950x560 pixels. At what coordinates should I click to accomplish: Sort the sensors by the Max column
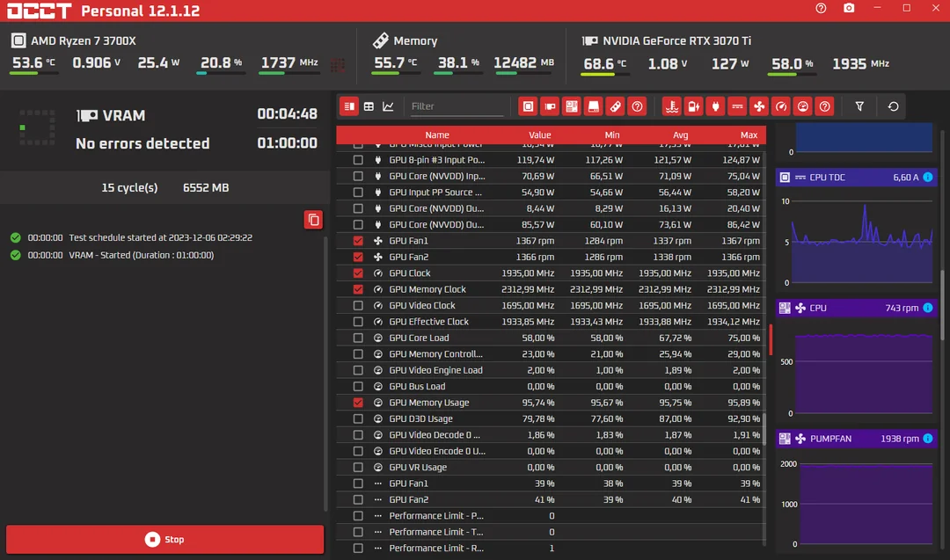(x=749, y=135)
